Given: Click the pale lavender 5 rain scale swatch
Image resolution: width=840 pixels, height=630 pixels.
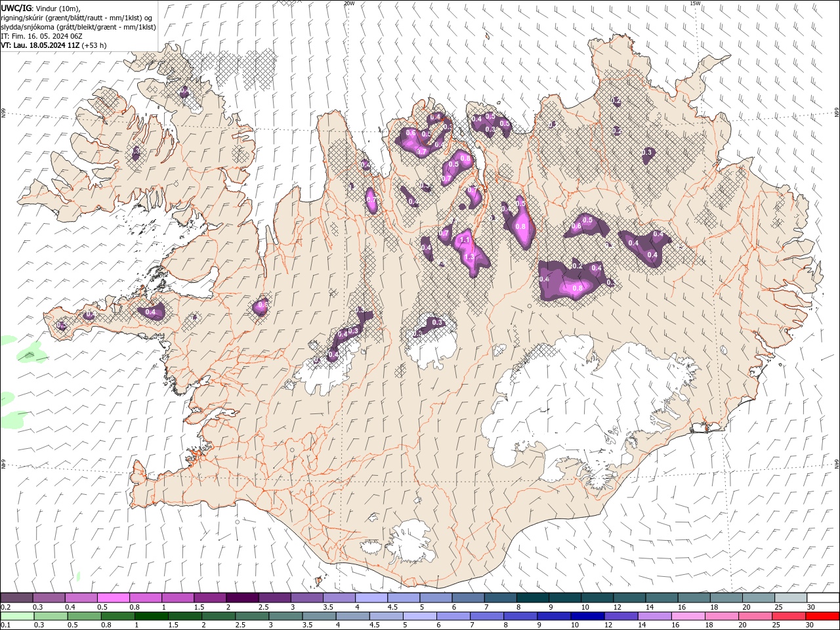Looking at the screenshot, I should [419, 616].
